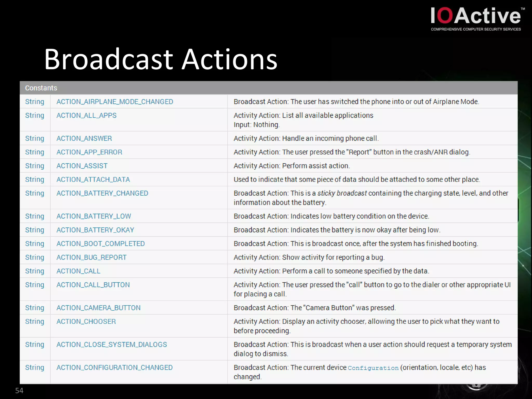Viewport: 532px width, 399px height.
Task: Click String type link beside ACTION_ALL_APPS
Action: (35, 116)
